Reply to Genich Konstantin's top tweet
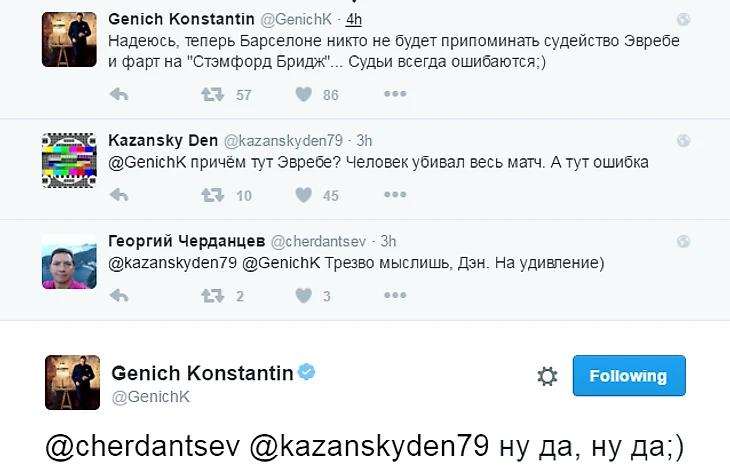730x466 pixels. 118,95
